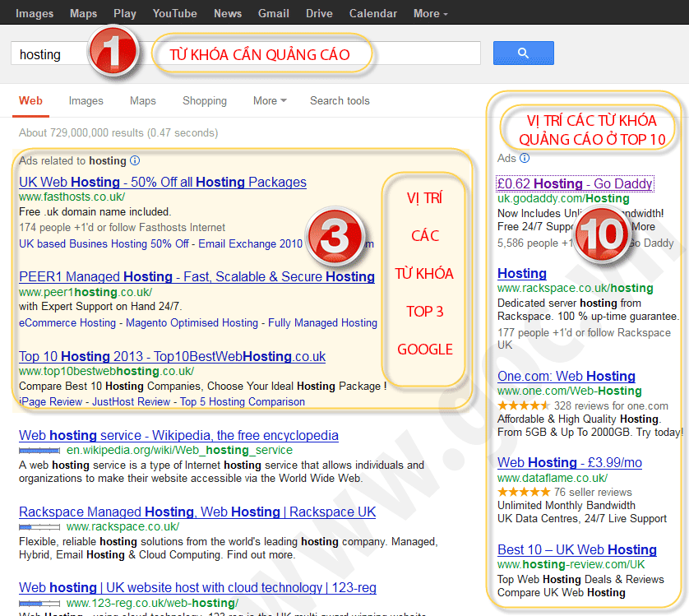Open Maps in the top black bar

pyautogui.click(x=84, y=14)
